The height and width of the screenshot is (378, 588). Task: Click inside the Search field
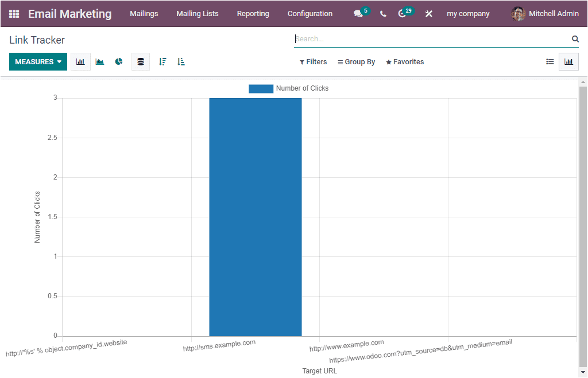402,38
